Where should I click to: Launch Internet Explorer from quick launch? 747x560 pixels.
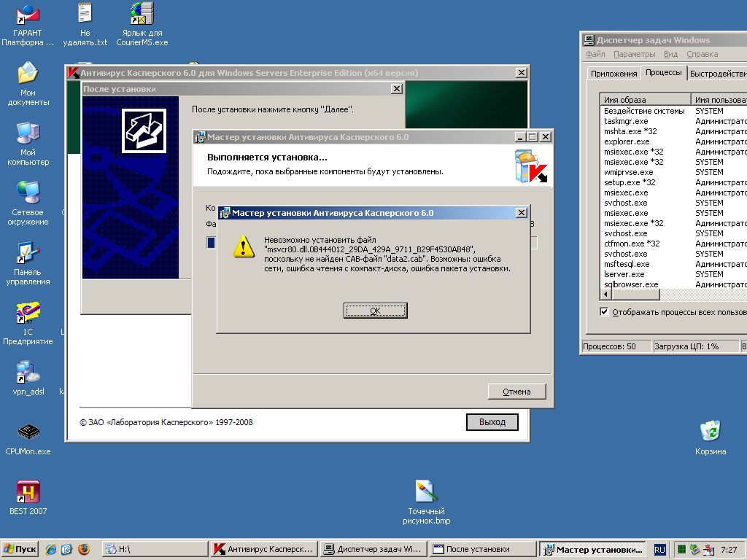[50, 550]
